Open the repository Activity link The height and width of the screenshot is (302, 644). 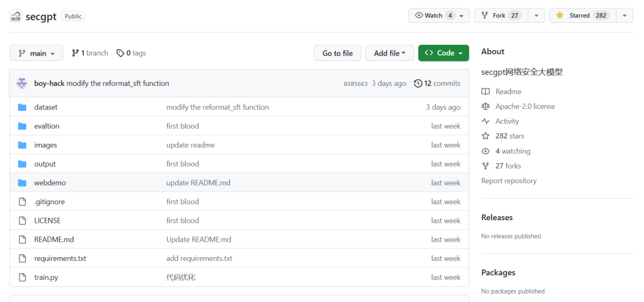(507, 121)
